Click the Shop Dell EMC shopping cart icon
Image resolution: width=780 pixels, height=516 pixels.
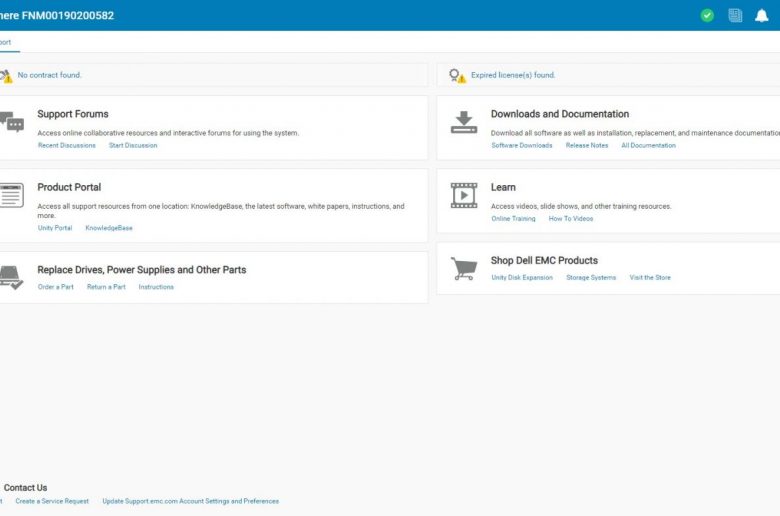pyautogui.click(x=464, y=268)
